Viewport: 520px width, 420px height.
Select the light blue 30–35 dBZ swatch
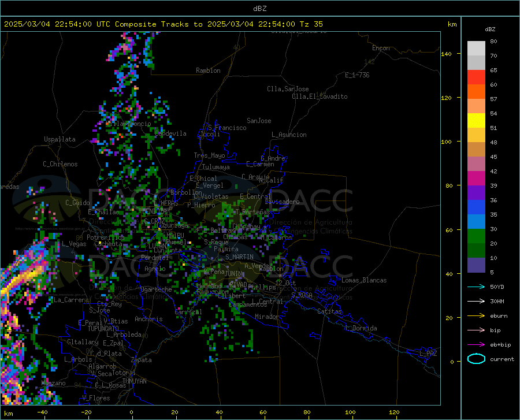(x=476, y=222)
